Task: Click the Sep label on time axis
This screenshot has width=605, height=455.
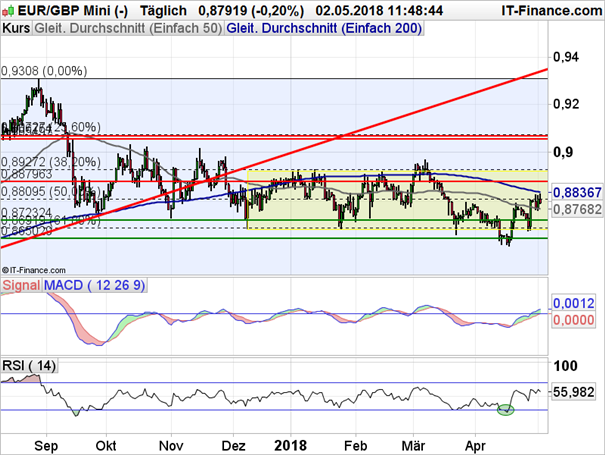Action: (x=46, y=446)
